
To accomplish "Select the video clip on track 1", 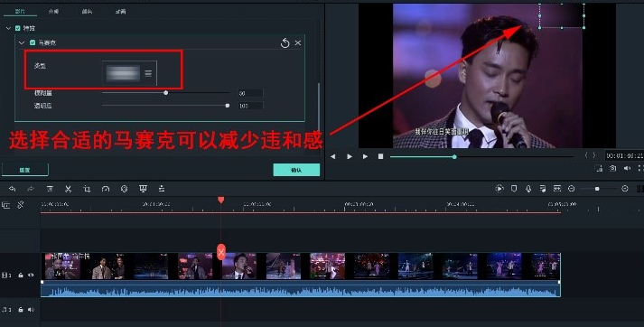I will coord(301,266).
